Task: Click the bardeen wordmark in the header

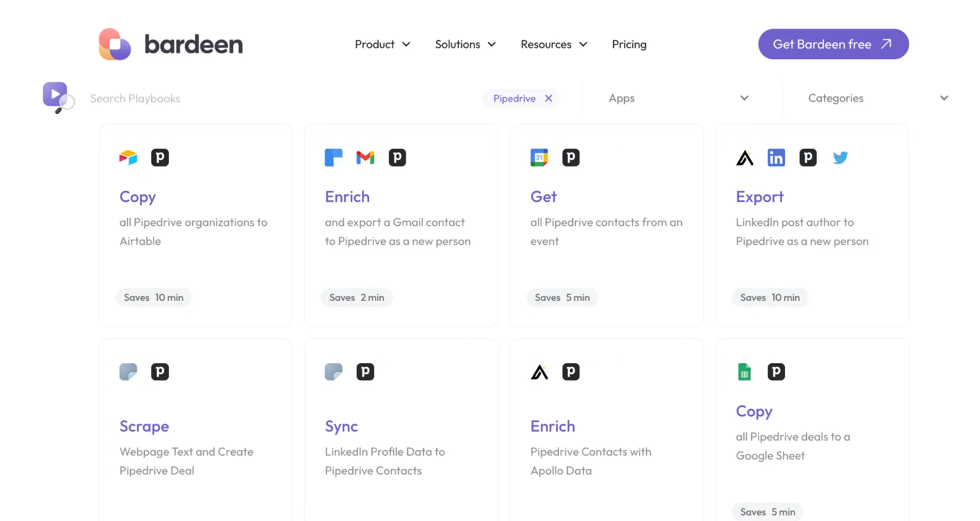Action: [x=194, y=44]
